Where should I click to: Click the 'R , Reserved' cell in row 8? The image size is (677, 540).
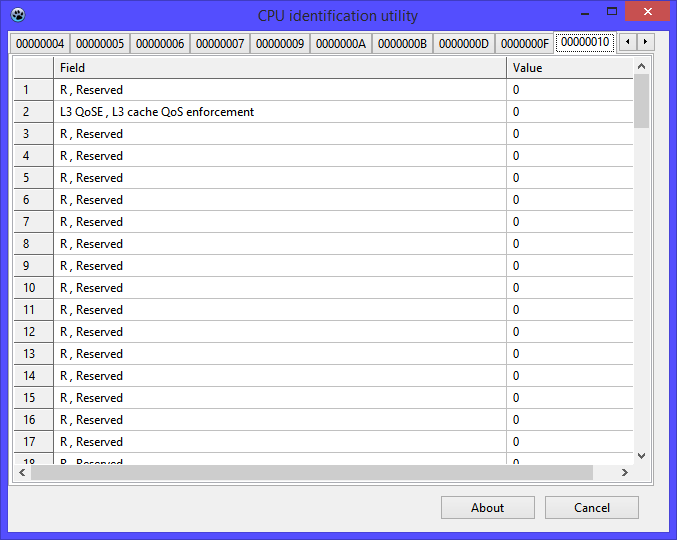point(280,244)
